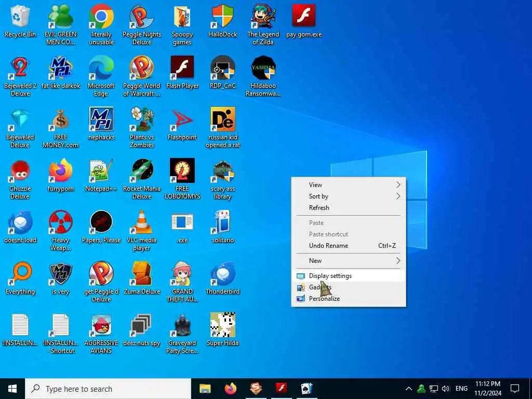This screenshot has width=532, height=399.
Task: Select the Bejeweled 2 Deluxe icon
Action: (20, 76)
